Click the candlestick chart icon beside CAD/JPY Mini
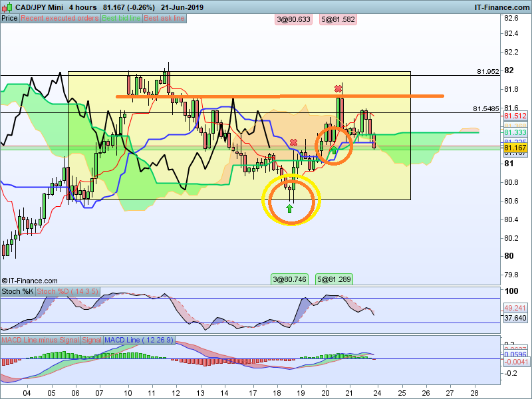 pyautogui.click(x=7, y=7)
